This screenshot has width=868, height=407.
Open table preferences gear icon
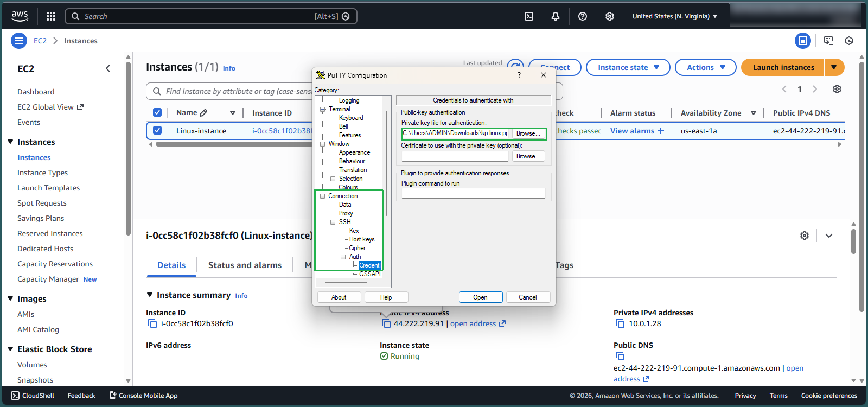coord(837,89)
